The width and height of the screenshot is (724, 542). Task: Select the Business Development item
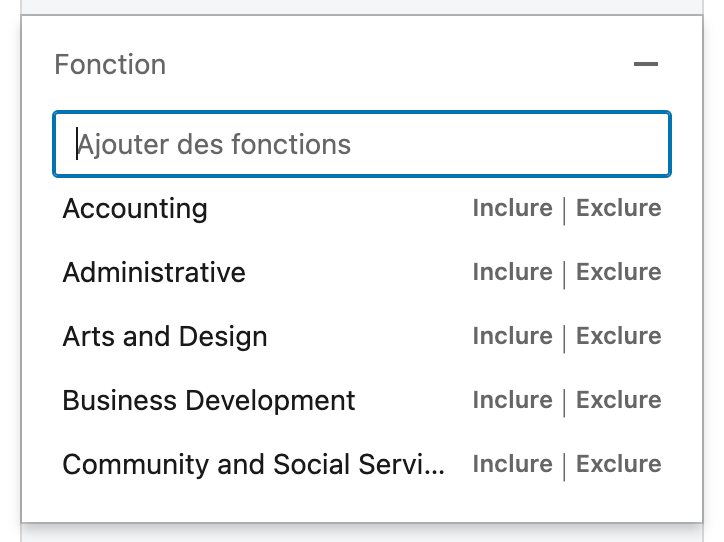(209, 400)
